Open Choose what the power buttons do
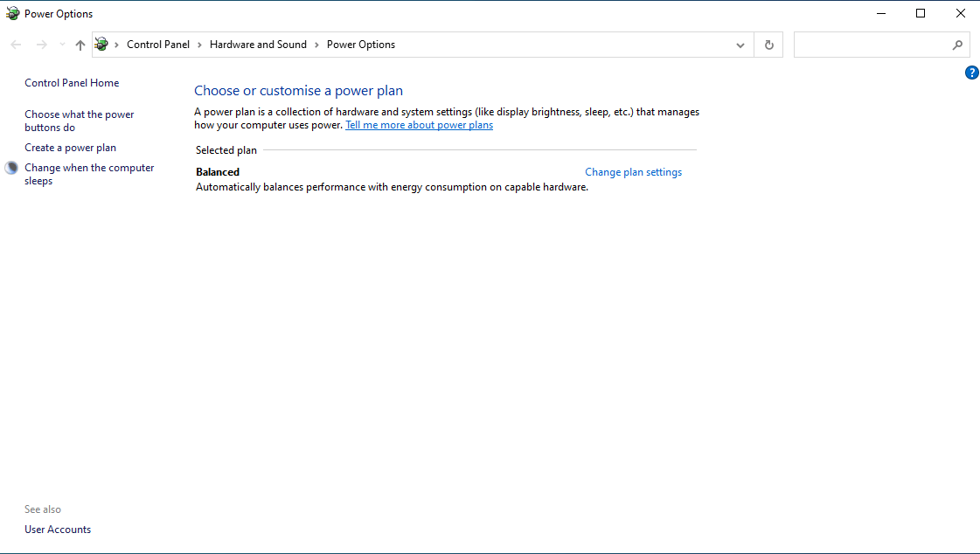This screenshot has width=980, height=554. [80, 121]
